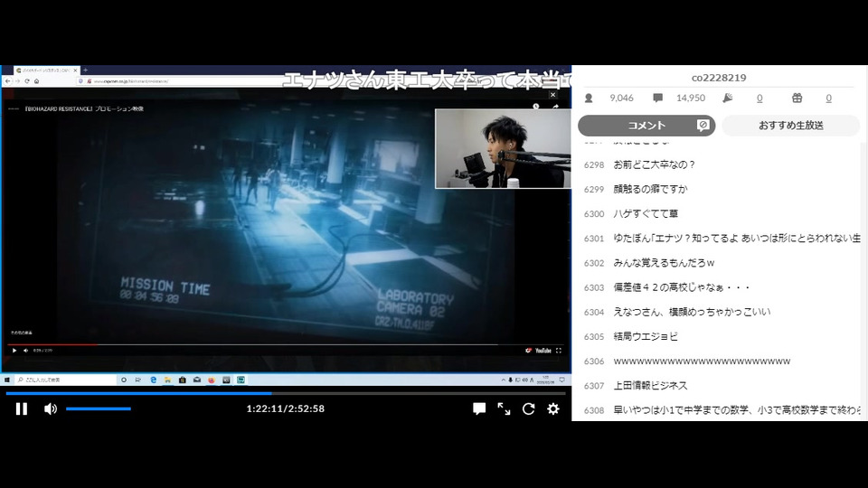Viewport: 868px width, 488px height.
Task: Adjust the blue player volume slider
Action: (99, 408)
